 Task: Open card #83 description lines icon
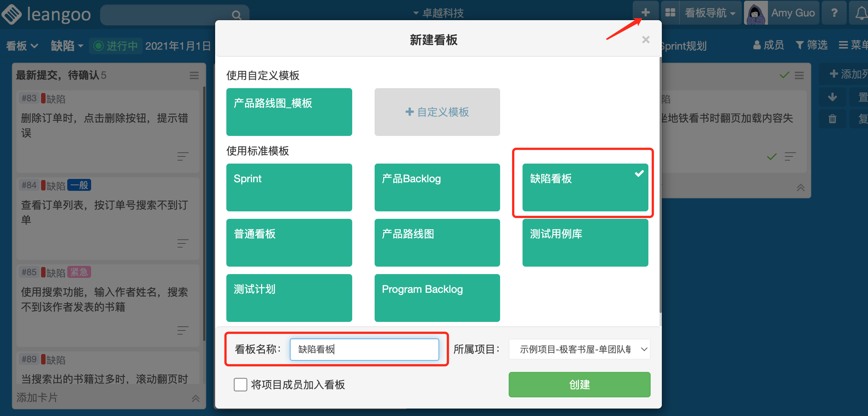(183, 156)
